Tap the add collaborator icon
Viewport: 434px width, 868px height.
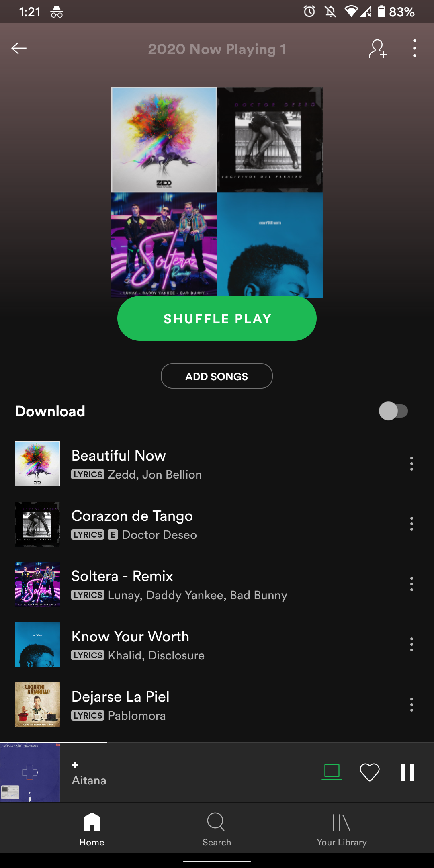click(378, 49)
